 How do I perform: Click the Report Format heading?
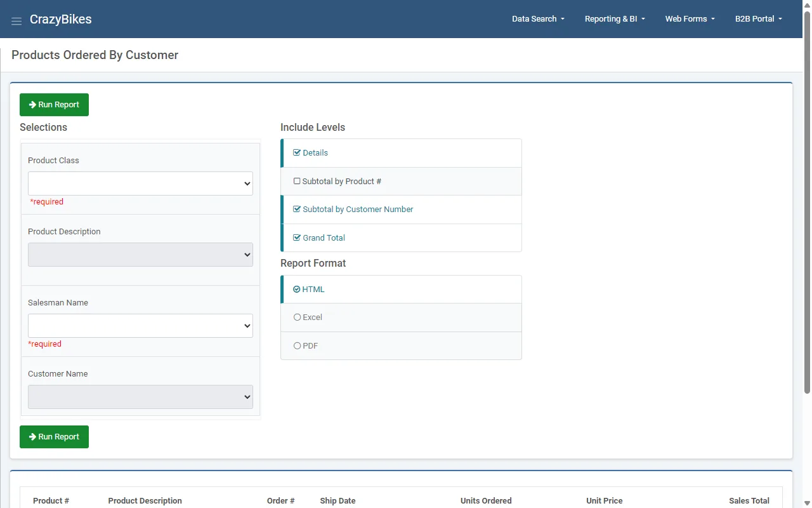pos(313,264)
